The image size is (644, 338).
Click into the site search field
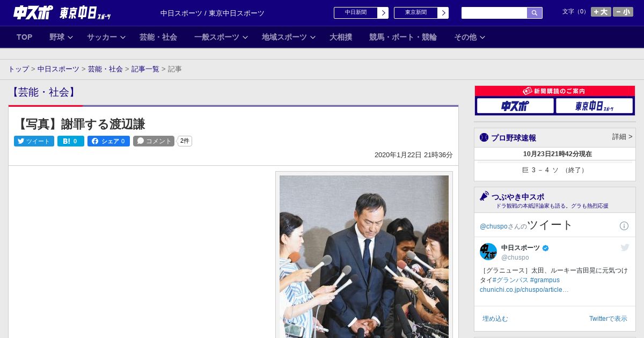[494, 13]
